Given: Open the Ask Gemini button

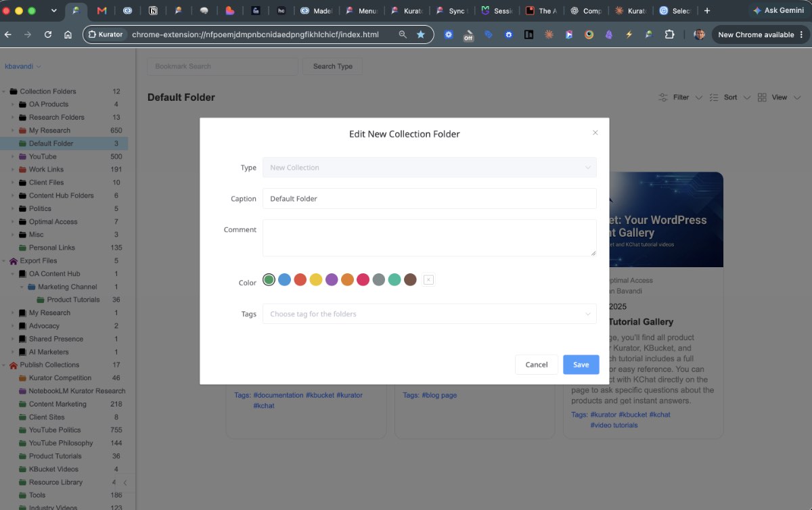Looking at the screenshot, I should [x=779, y=11].
